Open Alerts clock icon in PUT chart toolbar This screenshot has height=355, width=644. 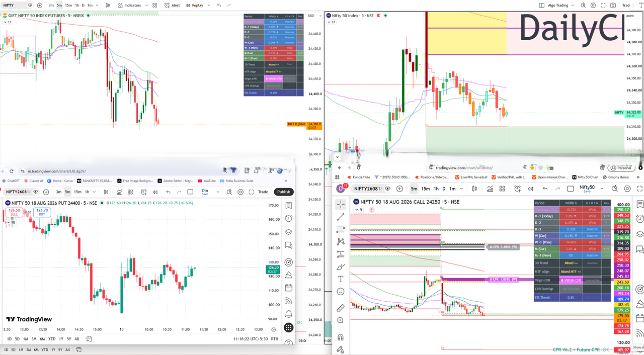point(144,192)
